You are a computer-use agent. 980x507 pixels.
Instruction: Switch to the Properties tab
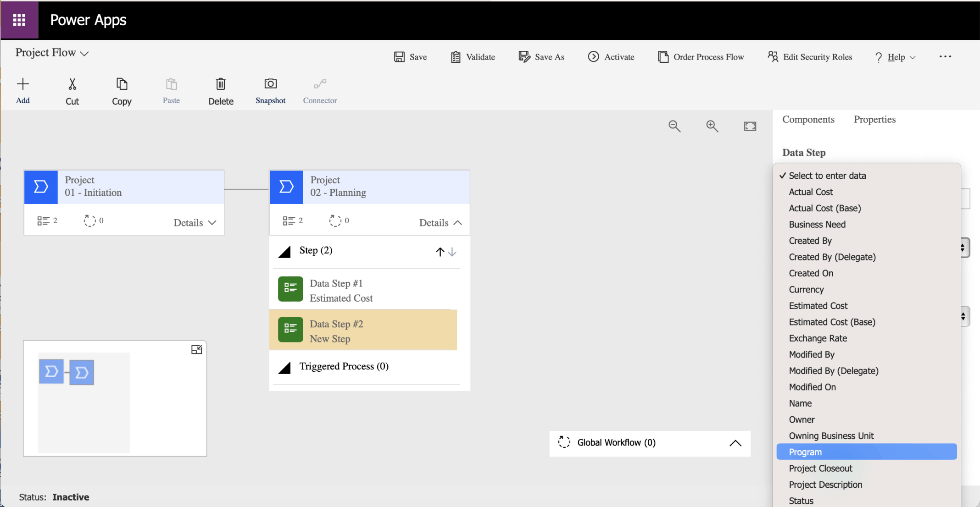coord(874,120)
